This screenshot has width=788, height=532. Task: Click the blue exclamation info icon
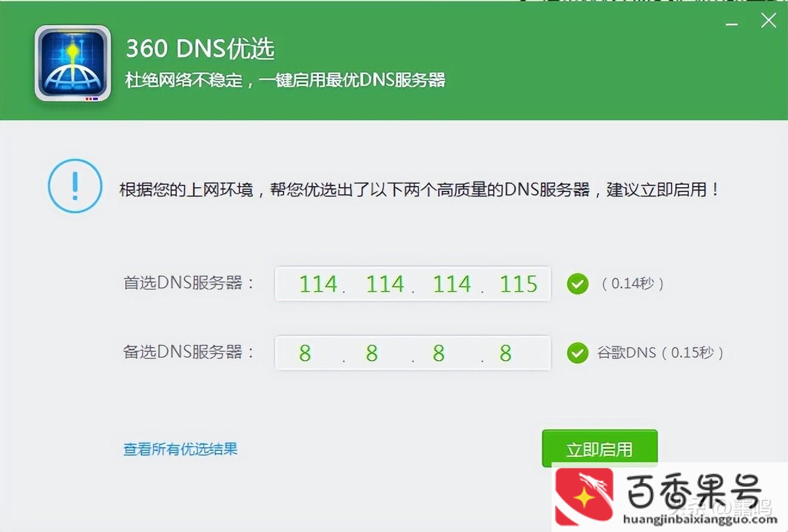pyautogui.click(x=75, y=186)
